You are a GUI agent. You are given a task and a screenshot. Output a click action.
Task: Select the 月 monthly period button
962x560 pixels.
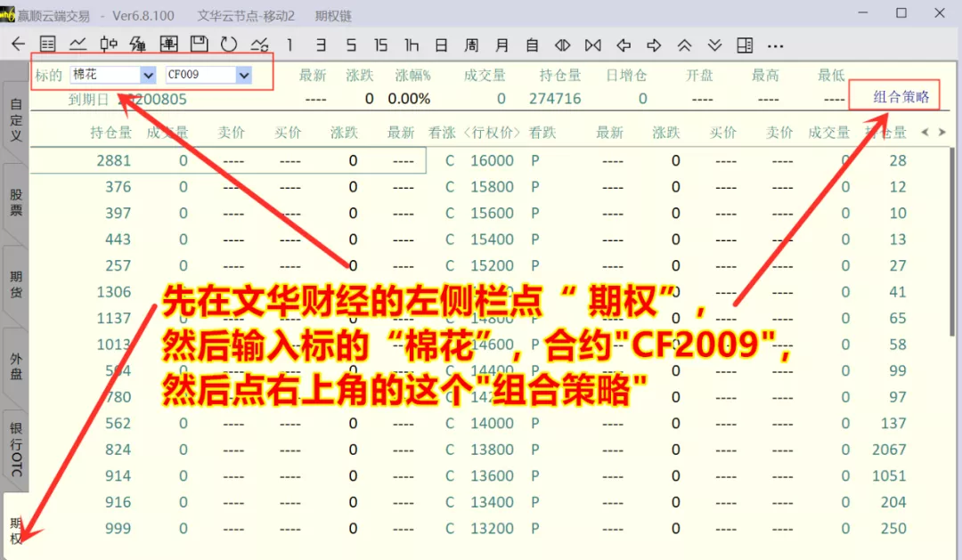click(501, 45)
